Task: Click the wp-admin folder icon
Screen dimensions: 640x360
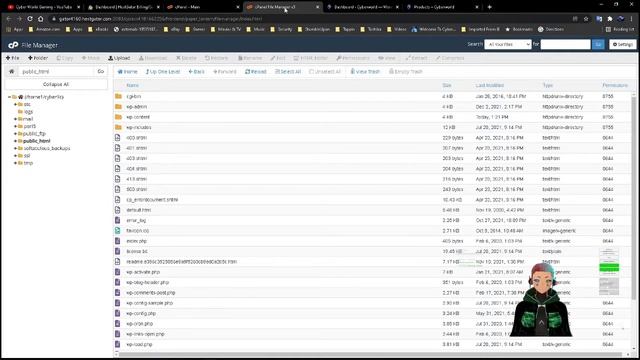Action: [x=118, y=107]
